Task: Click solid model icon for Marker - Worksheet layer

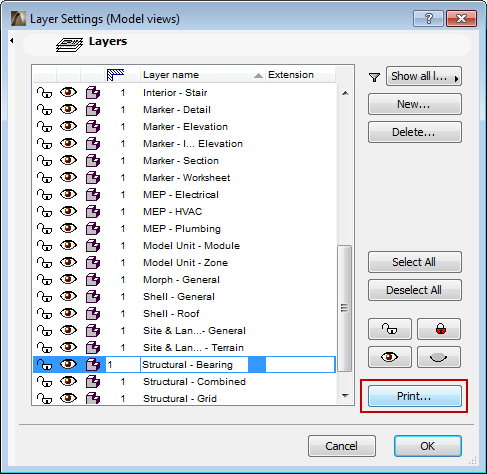Action: pos(93,178)
